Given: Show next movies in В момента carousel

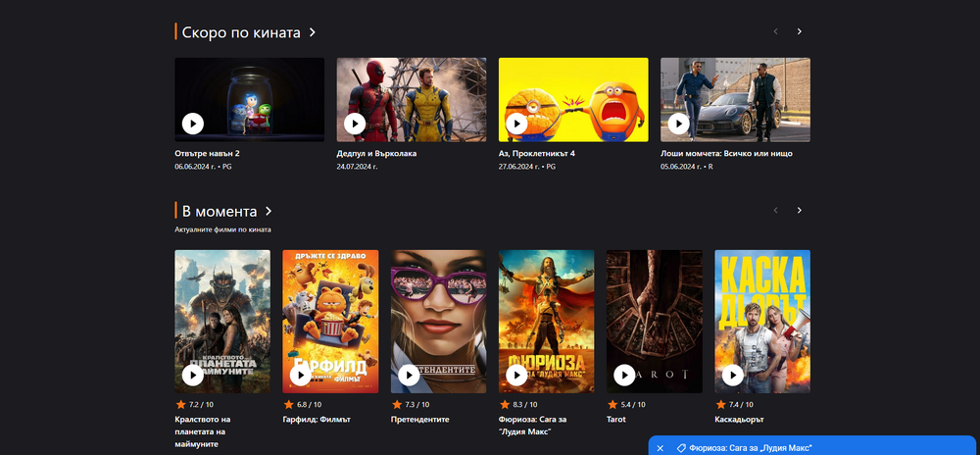Looking at the screenshot, I should point(799,210).
